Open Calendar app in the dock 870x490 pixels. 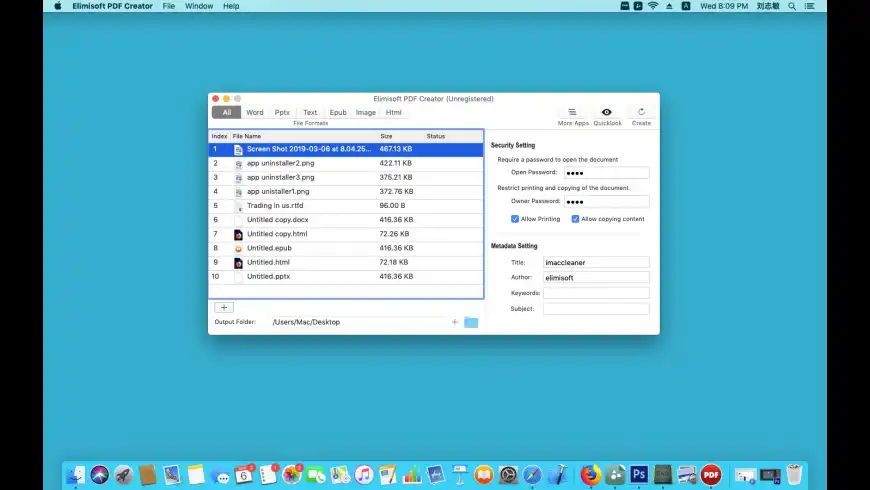pyautogui.click(x=244, y=475)
